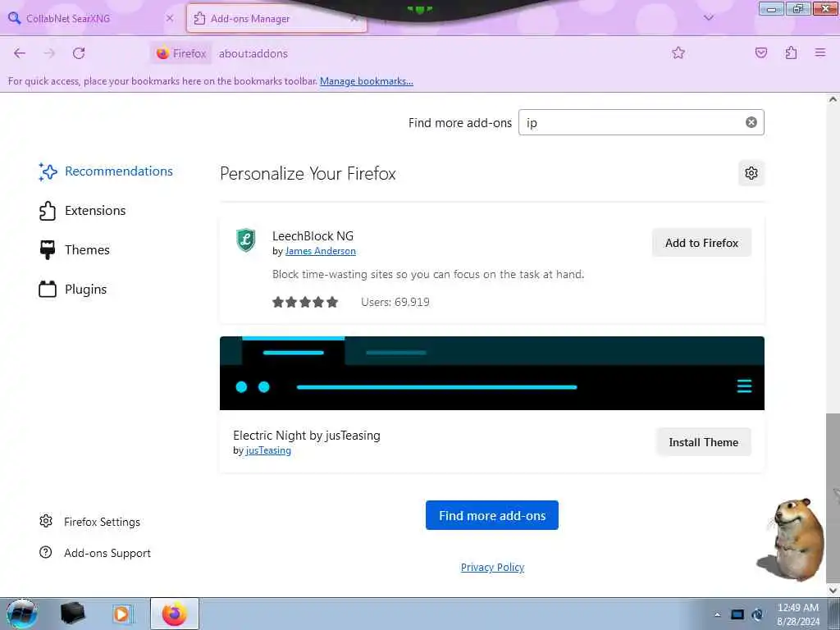Go back using the browser back arrow
Image resolution: width=840 pixels, height=630 pixels.
20,53
